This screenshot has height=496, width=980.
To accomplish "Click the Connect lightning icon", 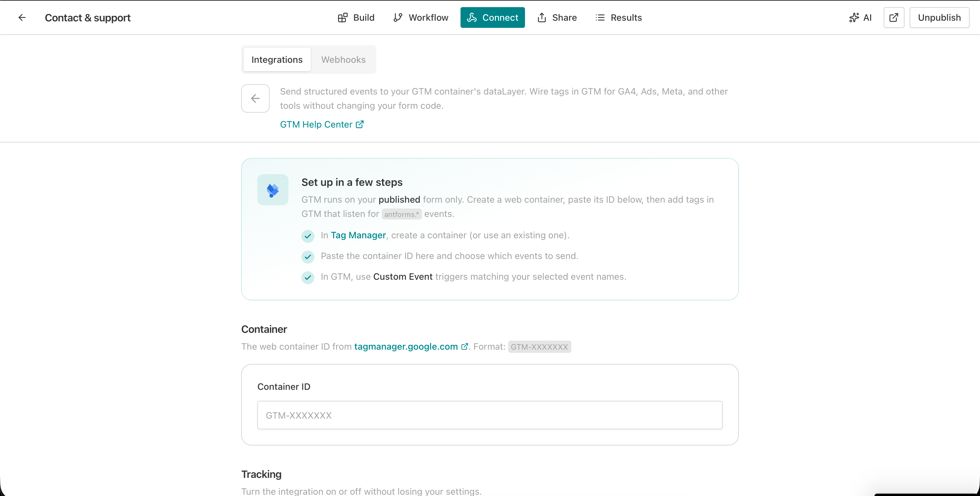I will click(472, 17).
